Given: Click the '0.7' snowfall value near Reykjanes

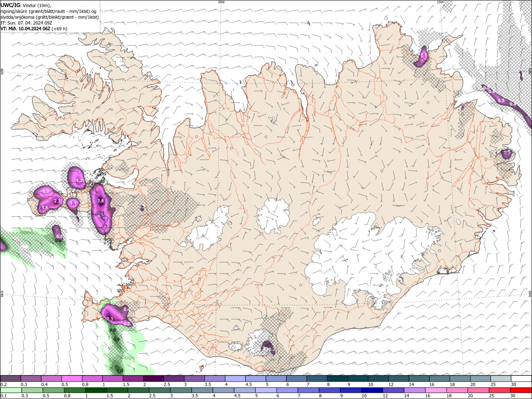Looking at the screenshot, I should pos(127,323).
